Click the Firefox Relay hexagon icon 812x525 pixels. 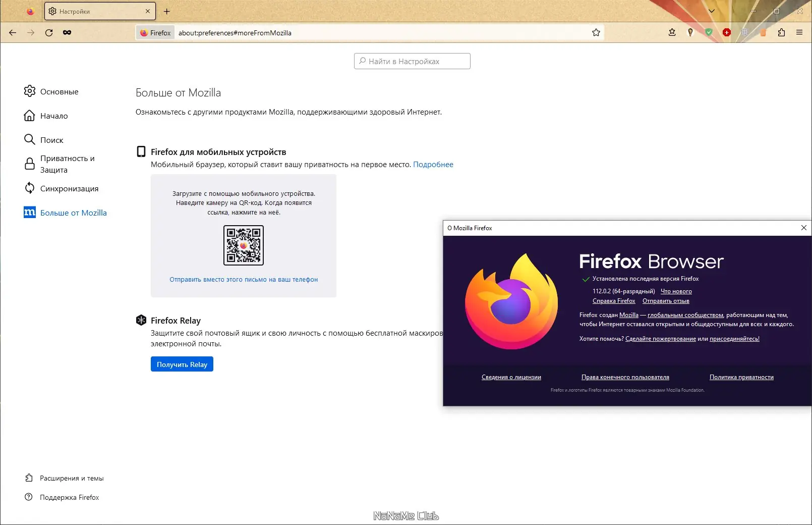[141, 320]
